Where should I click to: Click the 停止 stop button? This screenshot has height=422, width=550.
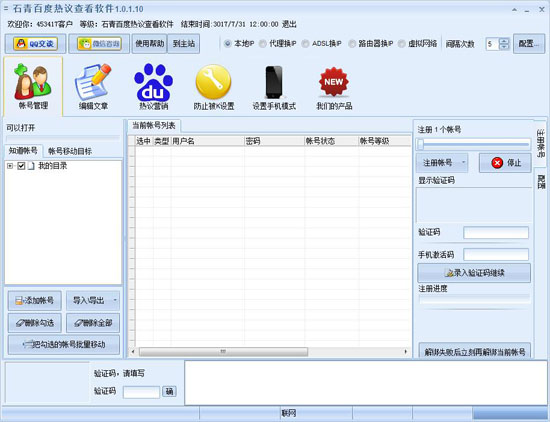point(505,163)
